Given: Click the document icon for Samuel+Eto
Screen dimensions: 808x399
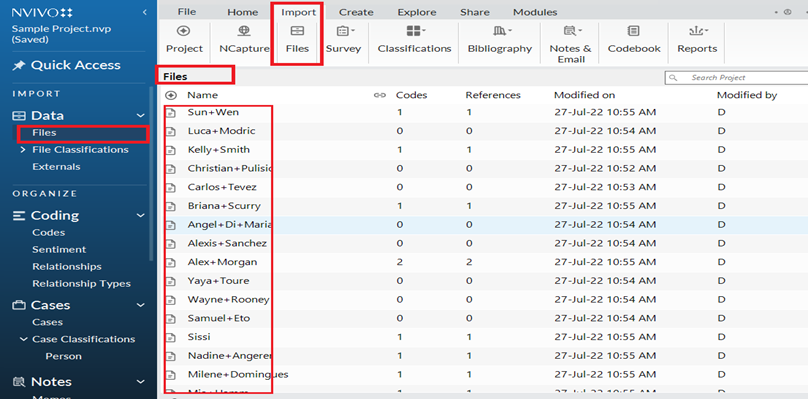Looking at the screenshot, I should 171,319.
